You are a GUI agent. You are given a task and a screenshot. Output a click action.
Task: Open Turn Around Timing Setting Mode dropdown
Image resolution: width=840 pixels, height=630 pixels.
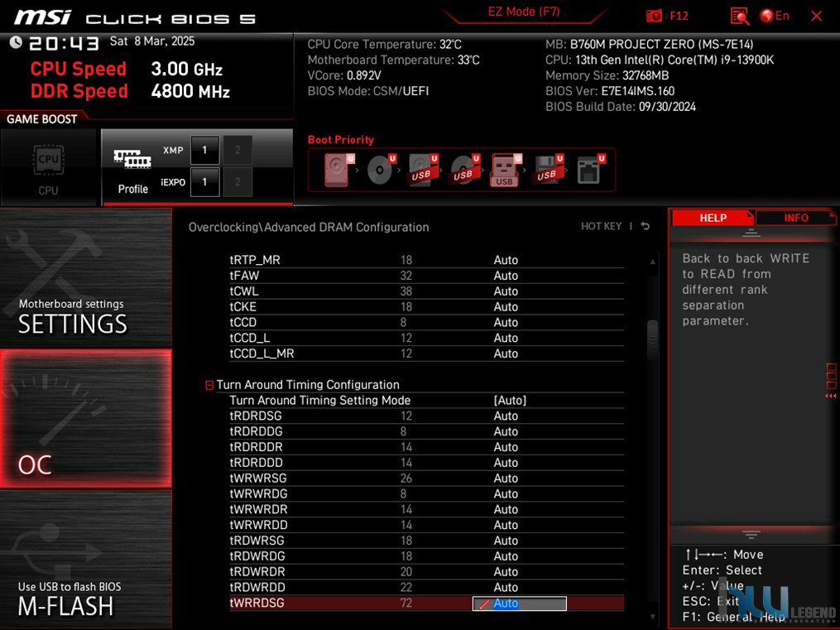tap(510, 400)
